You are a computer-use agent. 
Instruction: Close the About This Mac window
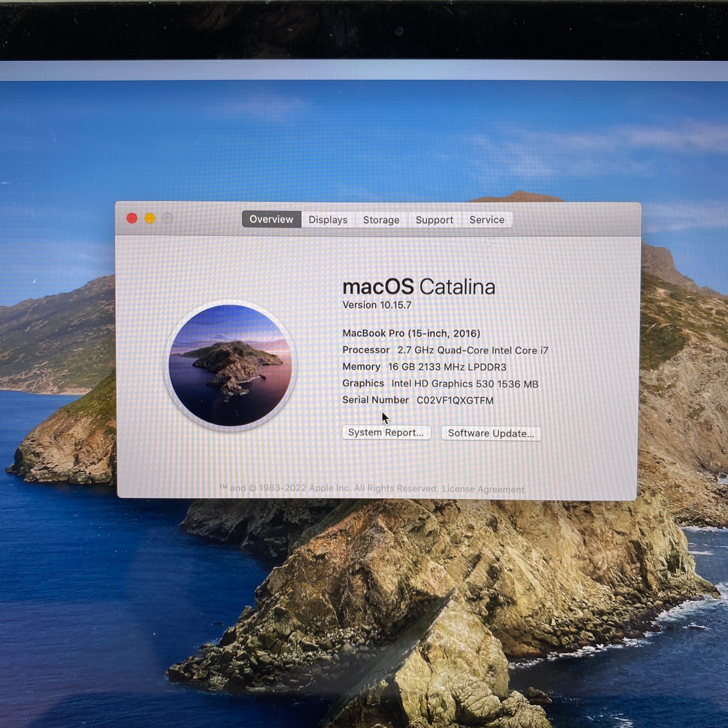132,218
